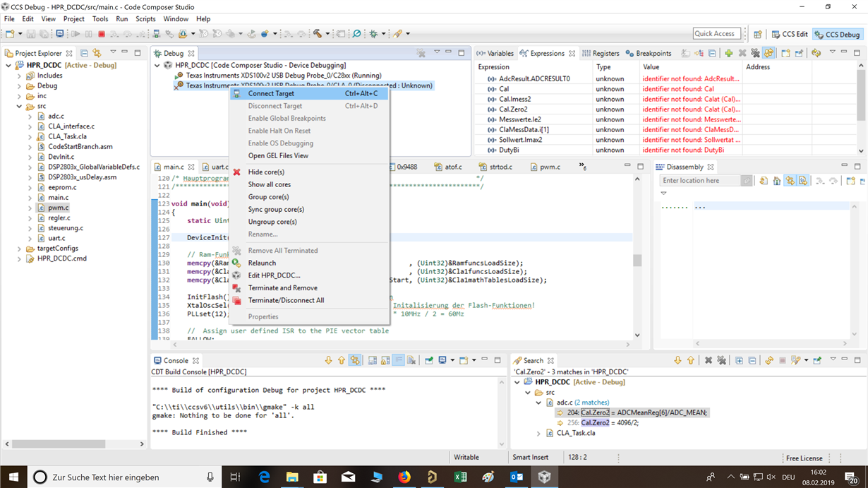Open Outlook from the taskbar
This screenshot has width=868, height=488.
click(x=517, y=477)
